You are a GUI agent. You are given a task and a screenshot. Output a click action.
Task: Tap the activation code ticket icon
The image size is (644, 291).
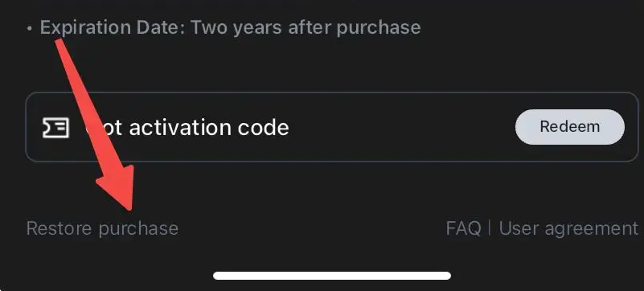tap(56, 127)
